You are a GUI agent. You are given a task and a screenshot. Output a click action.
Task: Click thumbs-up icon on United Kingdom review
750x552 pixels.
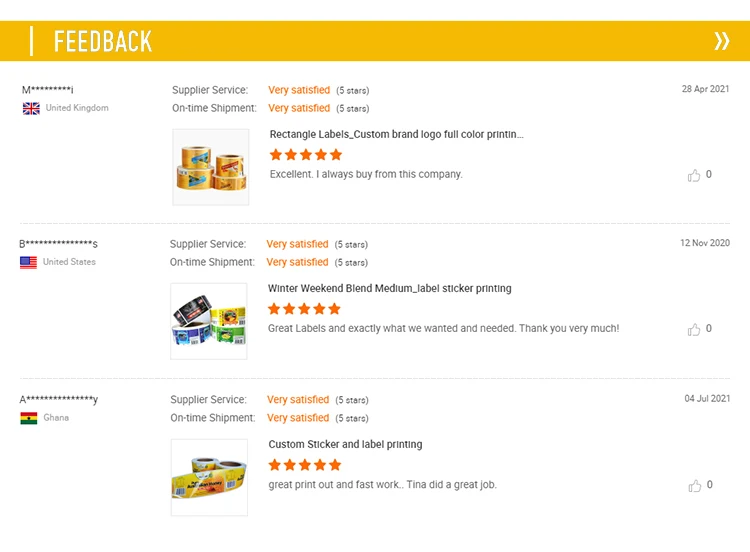pos(694,175)
